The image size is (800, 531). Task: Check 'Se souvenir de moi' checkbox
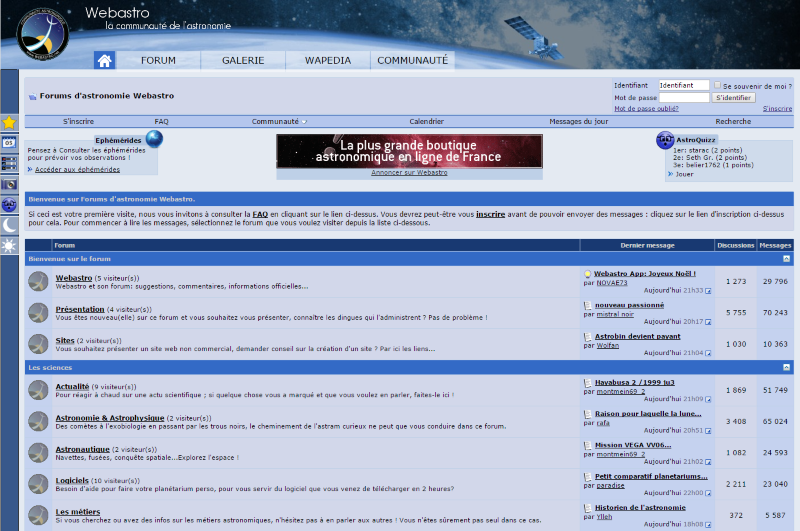click(x=717, y=85)
